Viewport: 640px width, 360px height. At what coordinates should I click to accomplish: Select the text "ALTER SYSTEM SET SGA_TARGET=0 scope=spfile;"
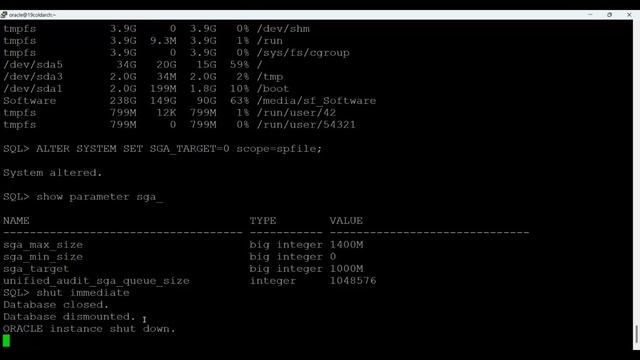[x=179, y=149]
